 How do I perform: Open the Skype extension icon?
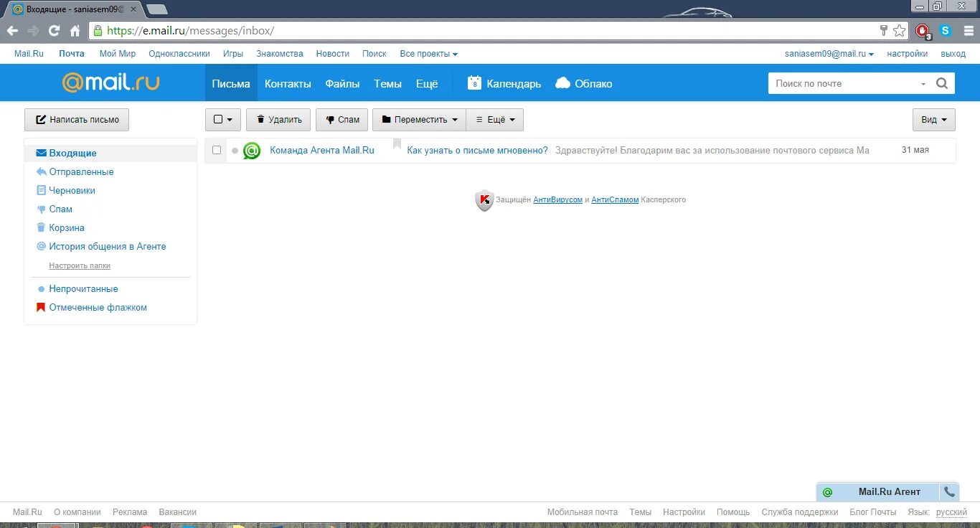point(946,31)
